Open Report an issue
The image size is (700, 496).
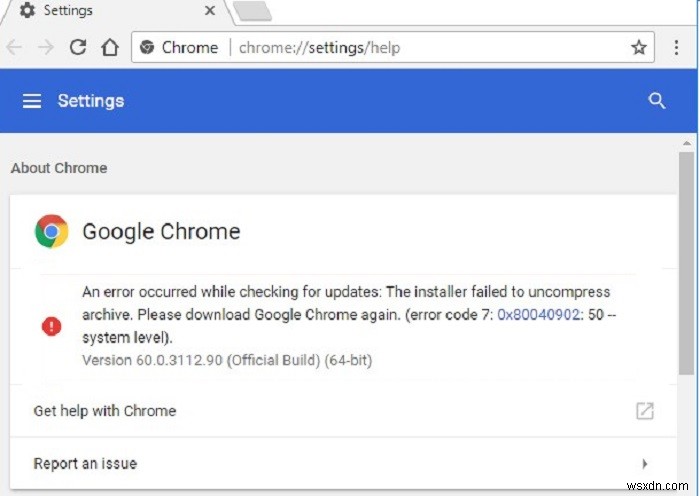(x=343, y=463)
